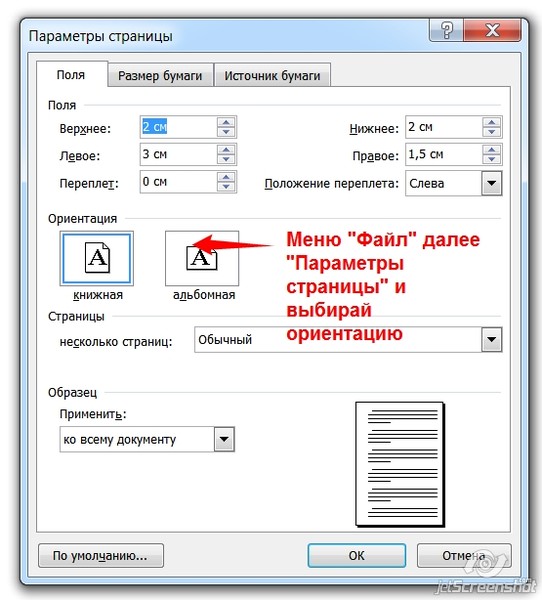The image size is (542, 600).
Task: Click into the Правое margin field
Action: [x=444, y=154]
